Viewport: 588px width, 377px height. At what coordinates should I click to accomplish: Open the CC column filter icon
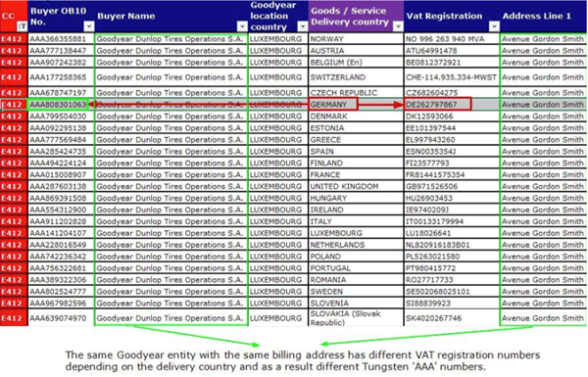[x=23, y=26]
